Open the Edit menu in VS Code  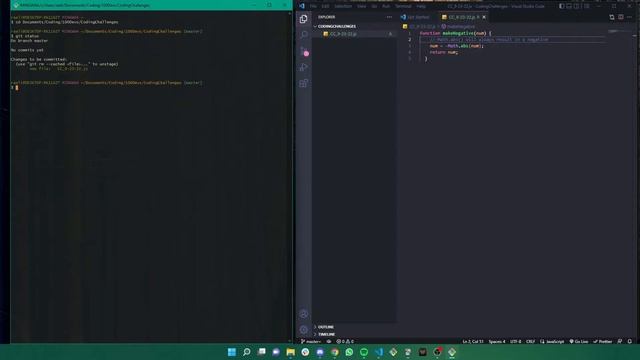click(325, 6)
